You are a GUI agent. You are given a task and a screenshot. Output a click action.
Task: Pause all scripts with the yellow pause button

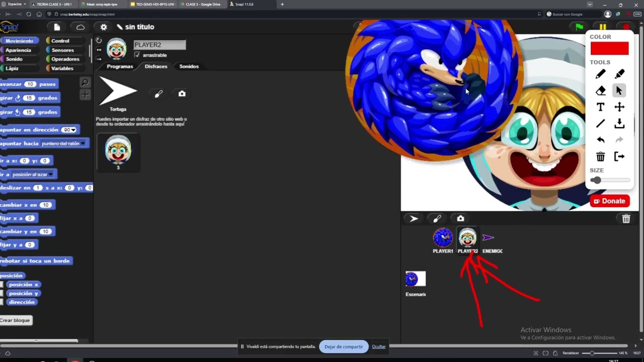[x=603, y=27]
